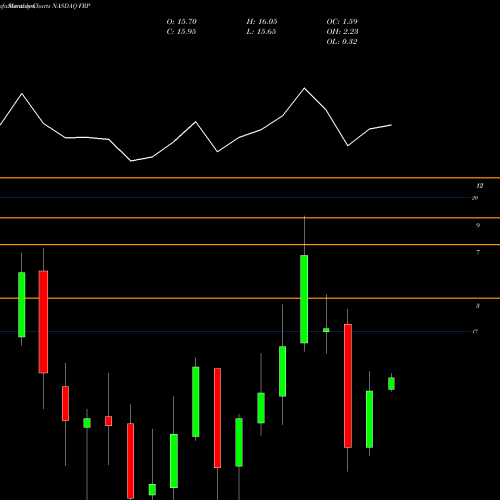Click the orange level label 7
Viewport: 500px width, 500px height.
click(x=478, y=252)
